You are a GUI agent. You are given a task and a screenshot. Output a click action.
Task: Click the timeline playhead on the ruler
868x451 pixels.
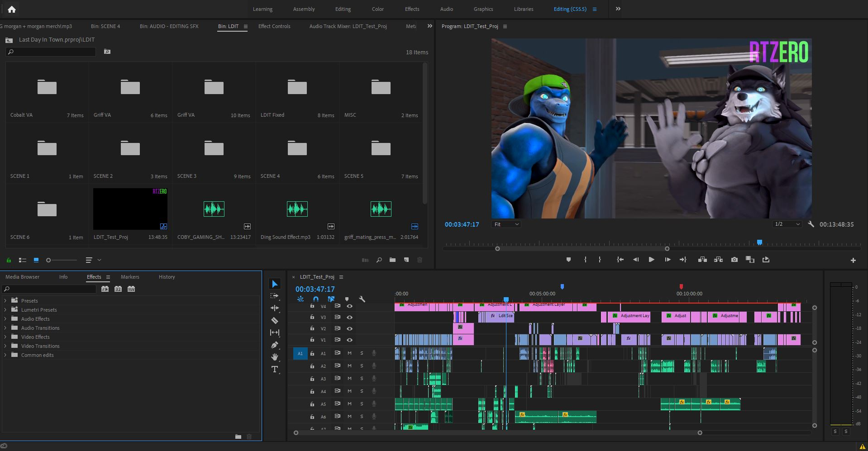506,299
